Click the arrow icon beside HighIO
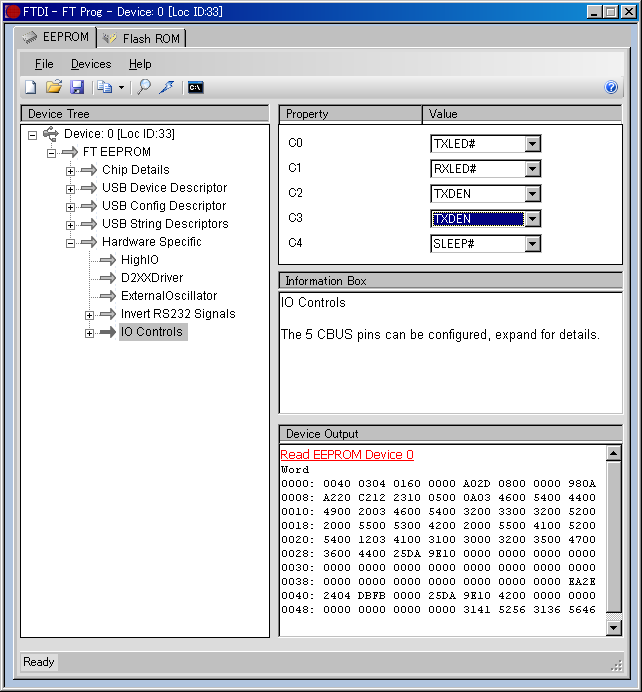Image resolution: width=642 pixels, height=692 pixels. click(x=108, y=260)
